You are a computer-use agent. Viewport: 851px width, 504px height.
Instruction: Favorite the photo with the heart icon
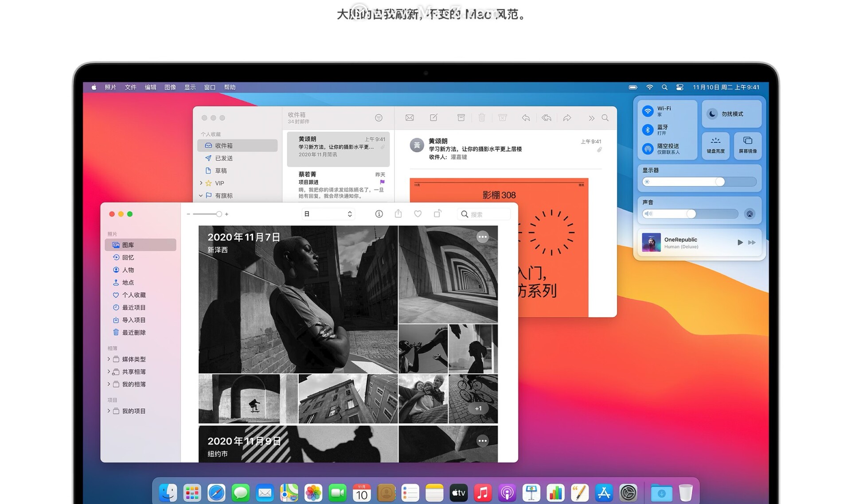click(418, 214)
